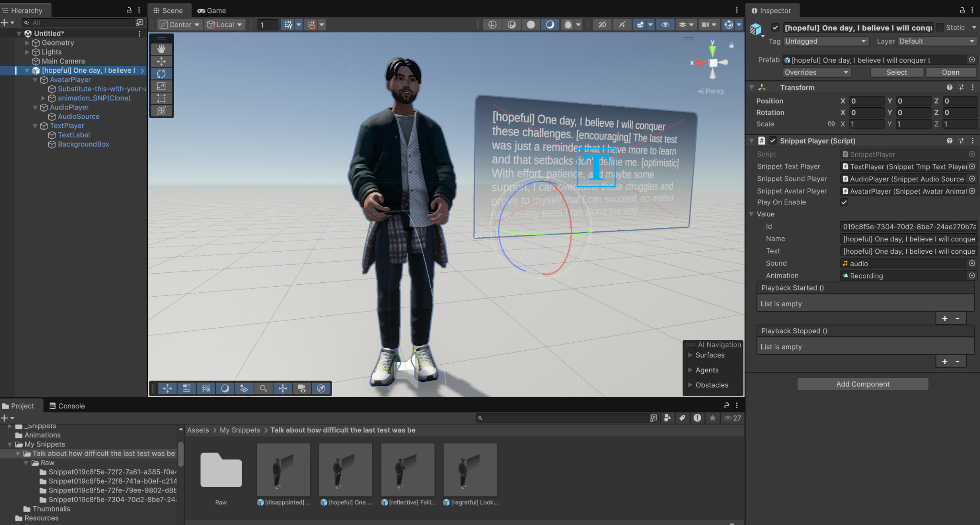
Task: Select the Rotate tool
Action: (161, 74)
